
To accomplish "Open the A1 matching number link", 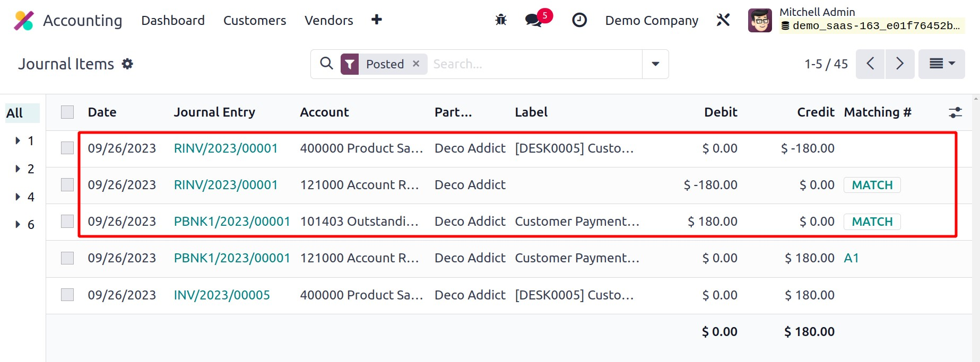I will pos(851,258).
